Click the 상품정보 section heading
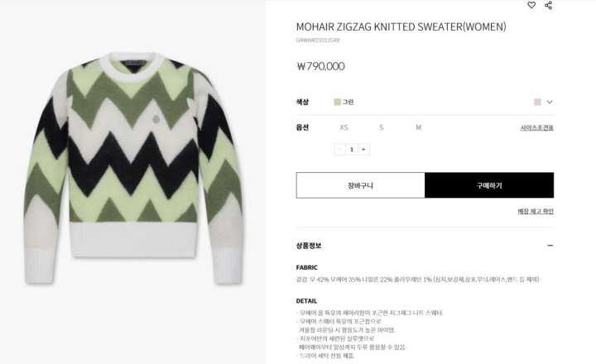 pyautogui.click(x=309, y=246)
